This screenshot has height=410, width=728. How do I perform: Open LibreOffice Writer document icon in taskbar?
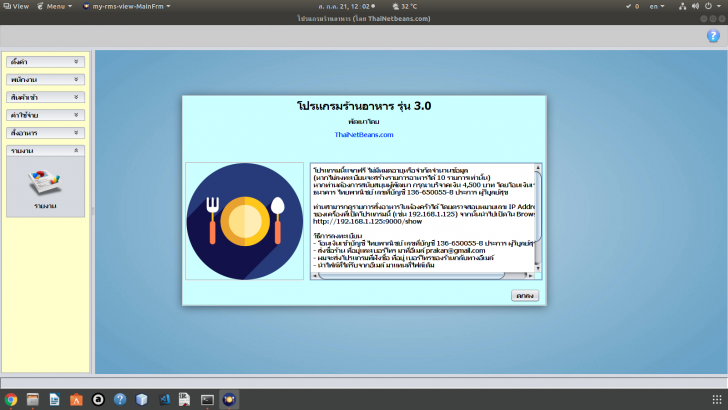[55, 399]
